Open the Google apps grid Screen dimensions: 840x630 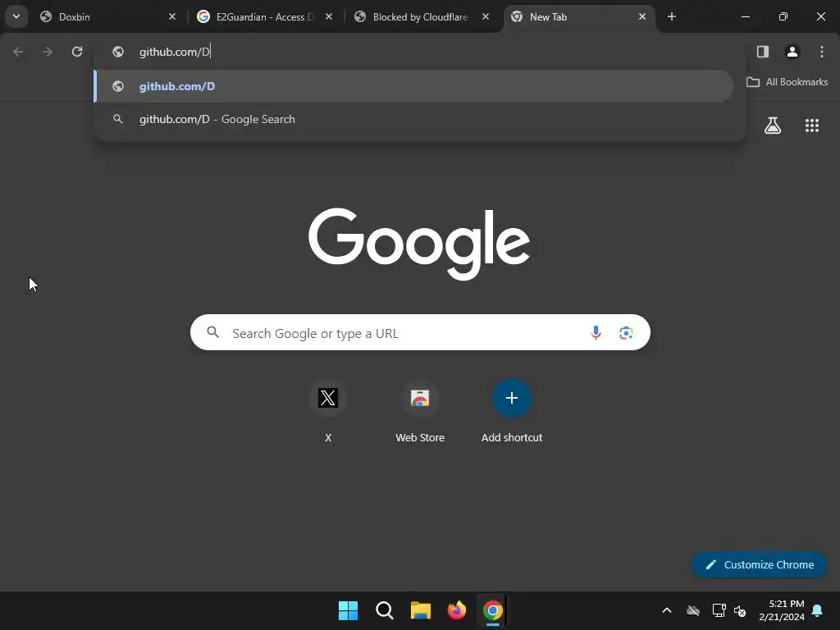pos(812,126)
